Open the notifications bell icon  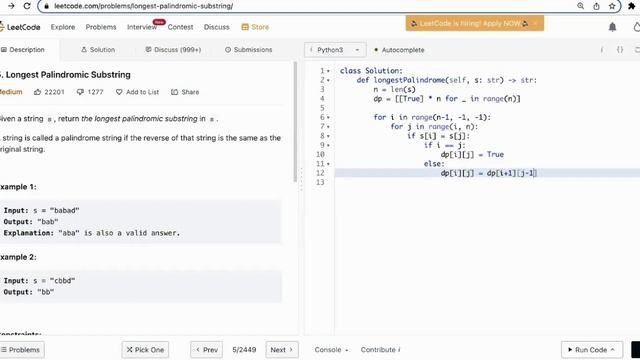612,27
